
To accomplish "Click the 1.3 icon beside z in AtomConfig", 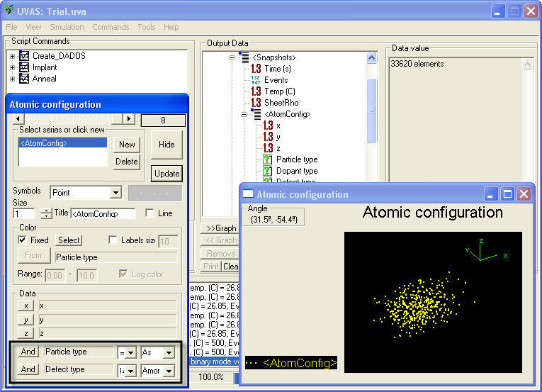I will coord(269,148).
